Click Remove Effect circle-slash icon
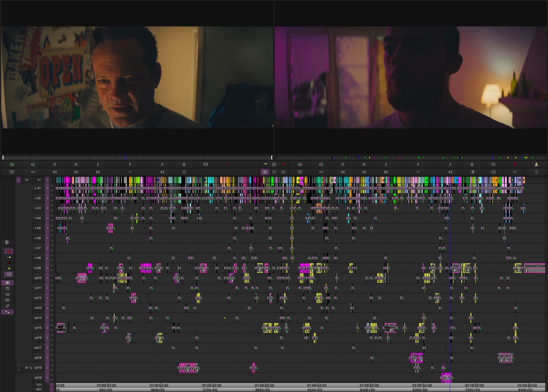The height and width of the screenshot is (392, 548). (493, 172)
